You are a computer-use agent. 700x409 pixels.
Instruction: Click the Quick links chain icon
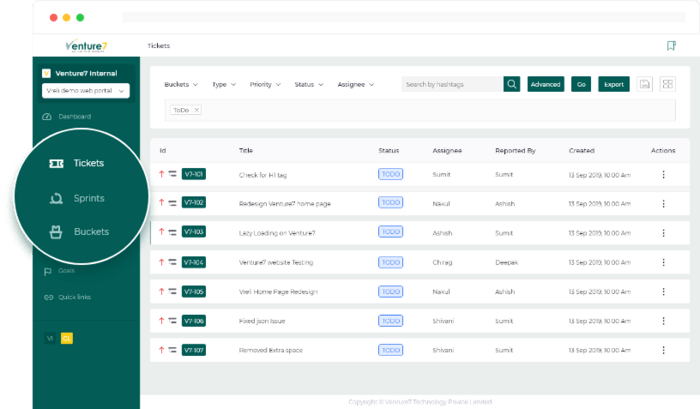(48, 297)
